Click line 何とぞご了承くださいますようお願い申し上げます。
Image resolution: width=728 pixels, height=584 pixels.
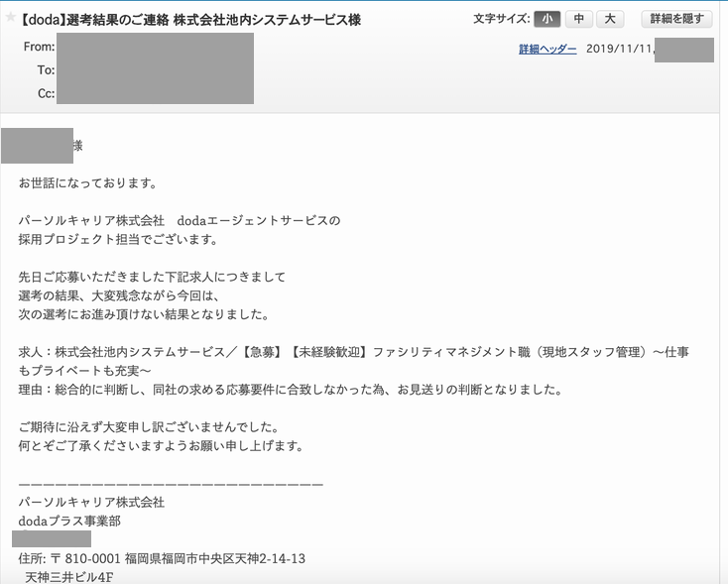(161, 446)
